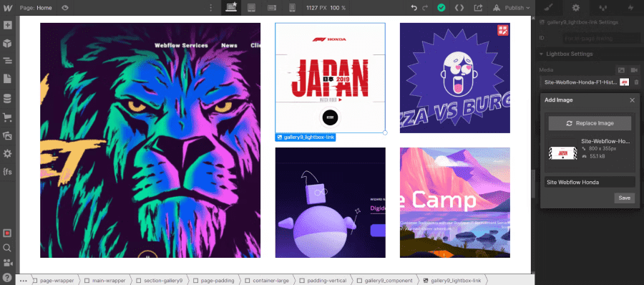The image size is (644, 285).
Task: Open the Pages panel
Action: (7, 79)
